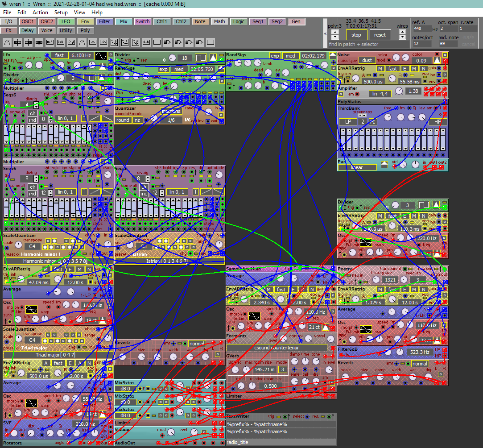Click the triangle icon beside the Osc 19 ct value

103,320
